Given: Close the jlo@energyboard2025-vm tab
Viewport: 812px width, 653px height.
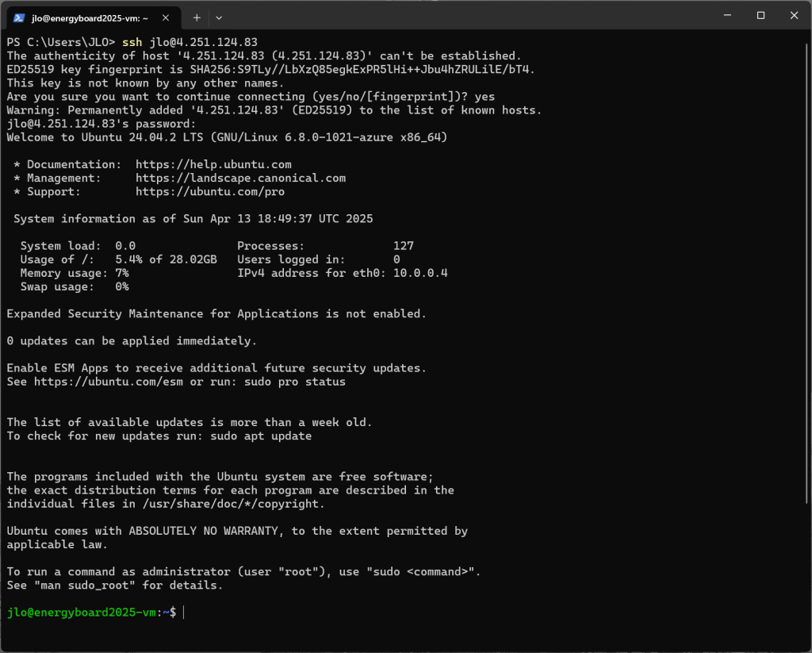Looking at the screenshot, I should tap(166, 18).
